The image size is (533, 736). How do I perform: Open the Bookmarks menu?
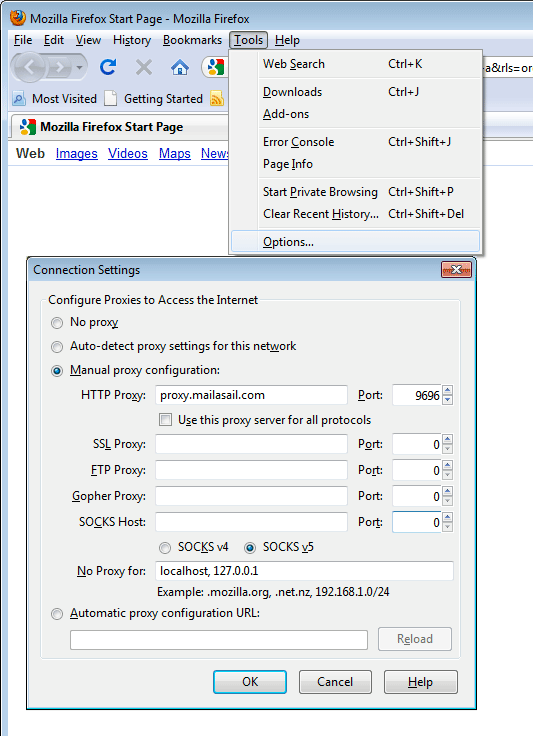coord(192,40)
